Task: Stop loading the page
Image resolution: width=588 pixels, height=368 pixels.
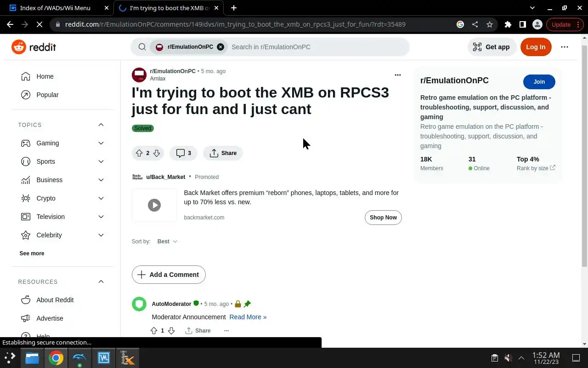Action: 40,24
